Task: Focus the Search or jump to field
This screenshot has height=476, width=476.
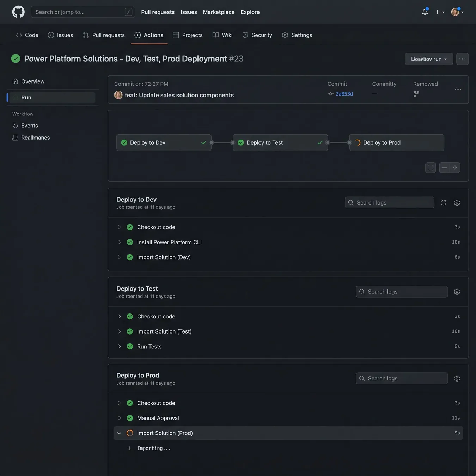Action: coord(83,12)
